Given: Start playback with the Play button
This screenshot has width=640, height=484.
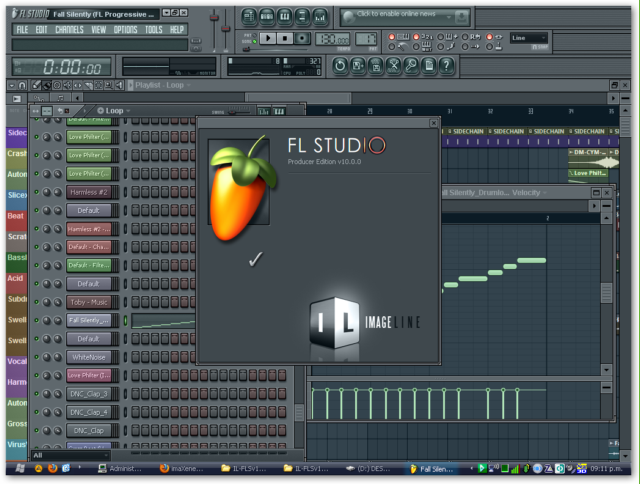Looking at the screenshot, I should coord(268,38).
